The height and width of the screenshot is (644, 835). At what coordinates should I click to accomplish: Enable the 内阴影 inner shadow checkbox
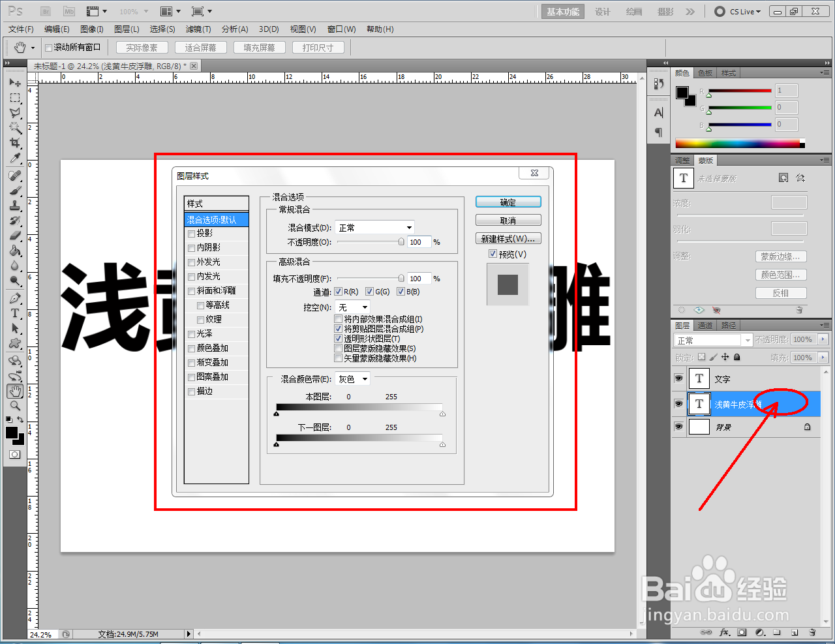click(x=191, y=248)
